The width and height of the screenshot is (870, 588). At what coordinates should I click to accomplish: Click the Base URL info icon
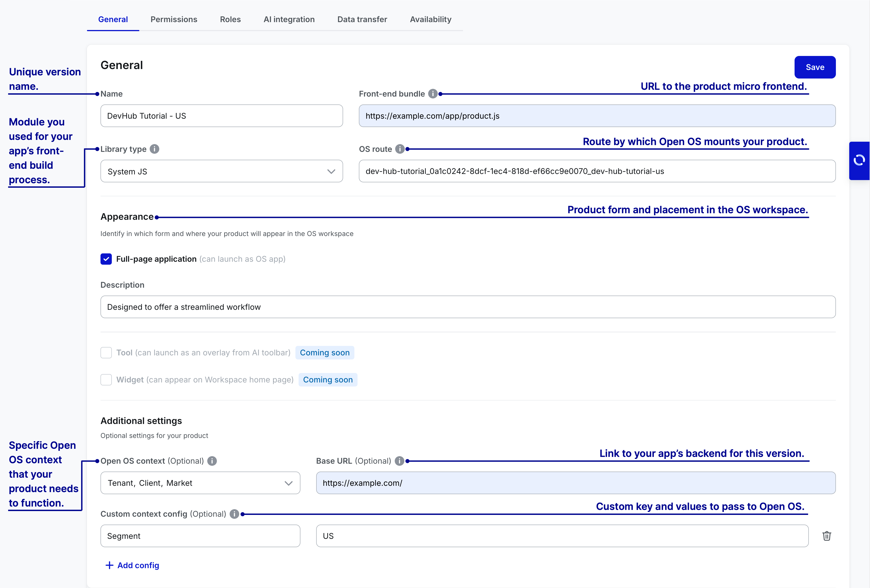click(399, 461)
